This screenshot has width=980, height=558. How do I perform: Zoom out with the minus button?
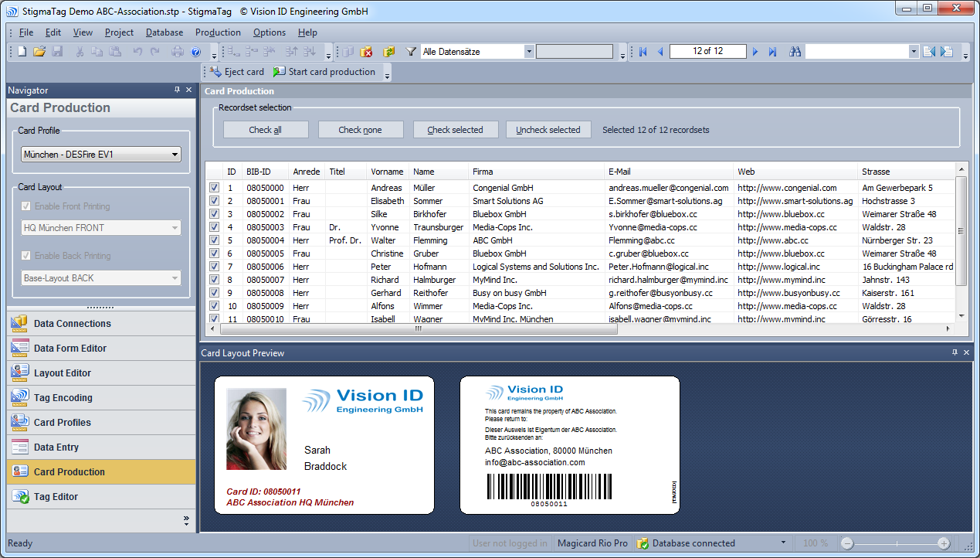coord(847,543)
